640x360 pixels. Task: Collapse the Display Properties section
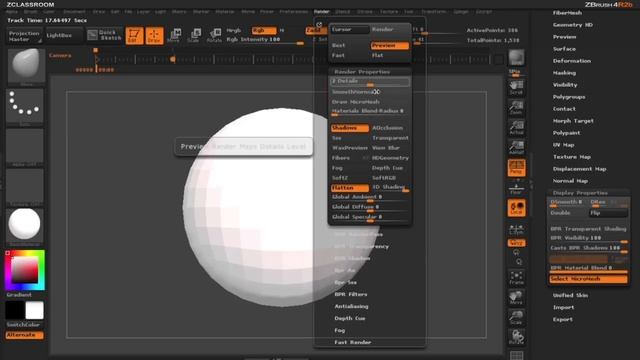(x=580, y=193)
